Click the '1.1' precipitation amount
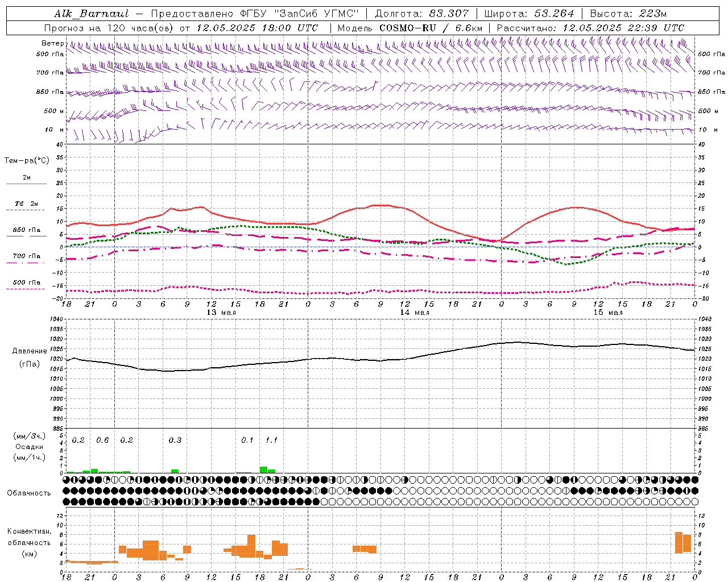The height and width of the screenshot is (582, 728). pyautogui.click(x=272, y=440)
